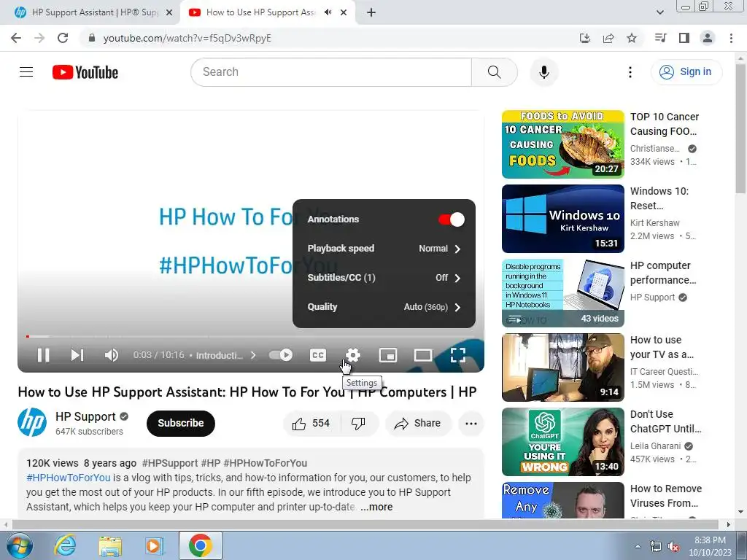Close the settings gear menu in player
The image size is (747, 560).
(x=352, y=355)
